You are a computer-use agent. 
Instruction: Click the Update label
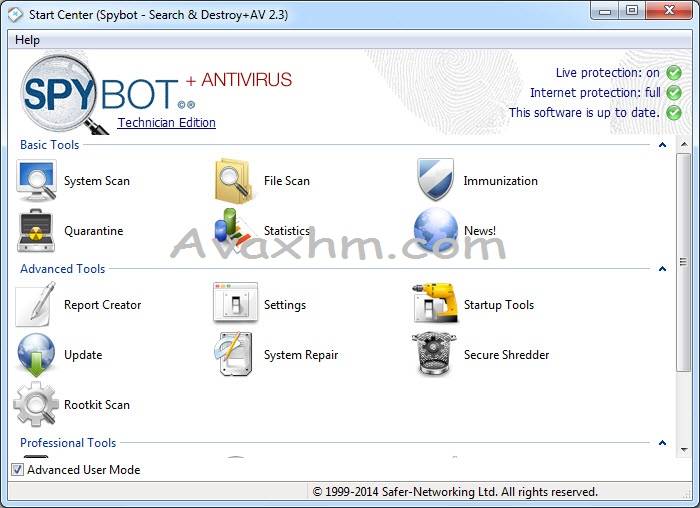pos(83,355)
